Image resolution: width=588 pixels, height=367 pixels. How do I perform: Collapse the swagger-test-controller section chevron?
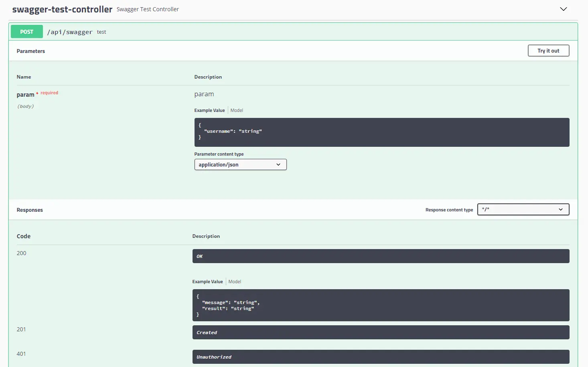563,9
